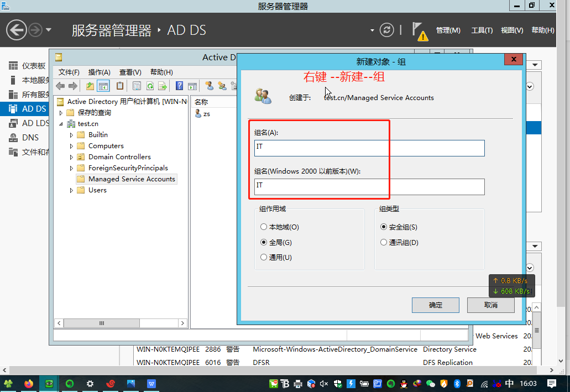This screenshot has height=392, width=570.
Task: Open 文件(F) menu in ADUC window
Action: tap(69, 72)
